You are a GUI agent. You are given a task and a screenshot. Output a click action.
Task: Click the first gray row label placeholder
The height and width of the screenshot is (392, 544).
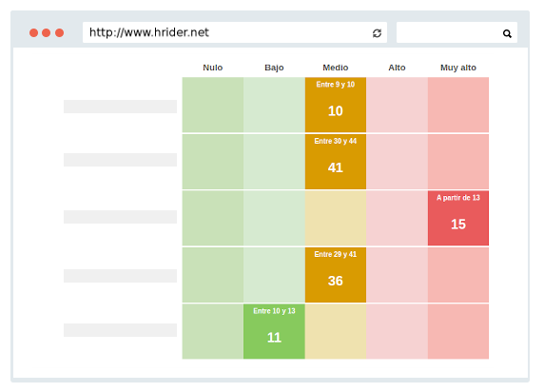pyautogui.click(x=120, y=107)
